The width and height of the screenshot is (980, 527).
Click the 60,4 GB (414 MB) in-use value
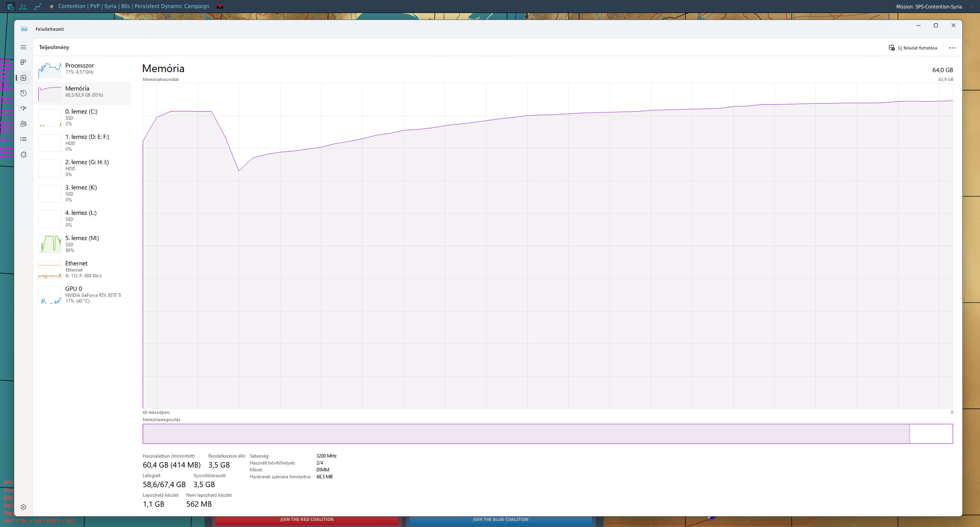click(x=171, y=465)
